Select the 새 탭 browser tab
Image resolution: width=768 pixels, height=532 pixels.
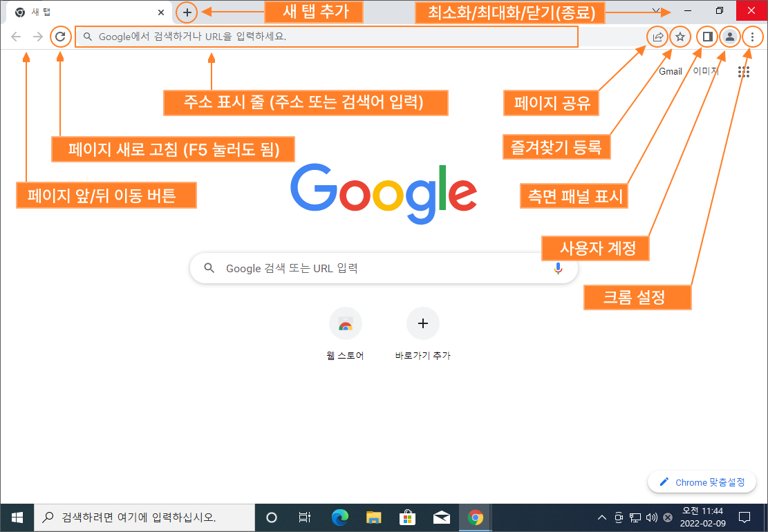pyautogui.click(x=89, y=12)
